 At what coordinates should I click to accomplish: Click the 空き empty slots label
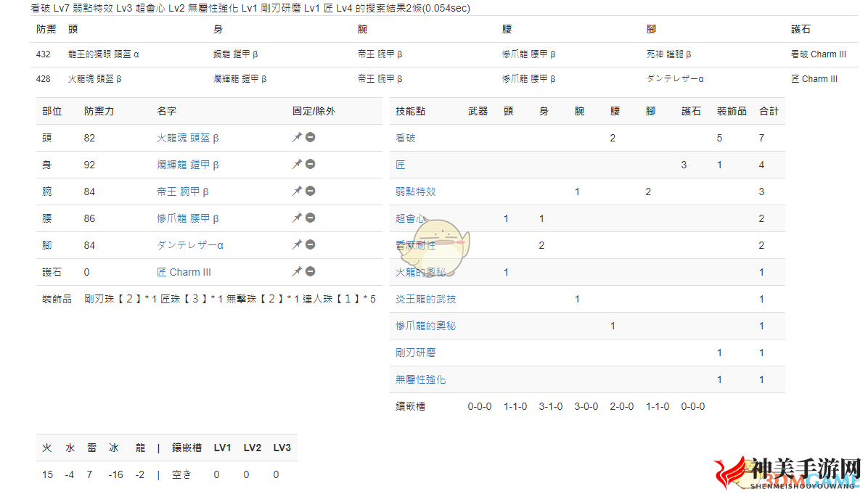pyautogui.click(x=181, y=474)
